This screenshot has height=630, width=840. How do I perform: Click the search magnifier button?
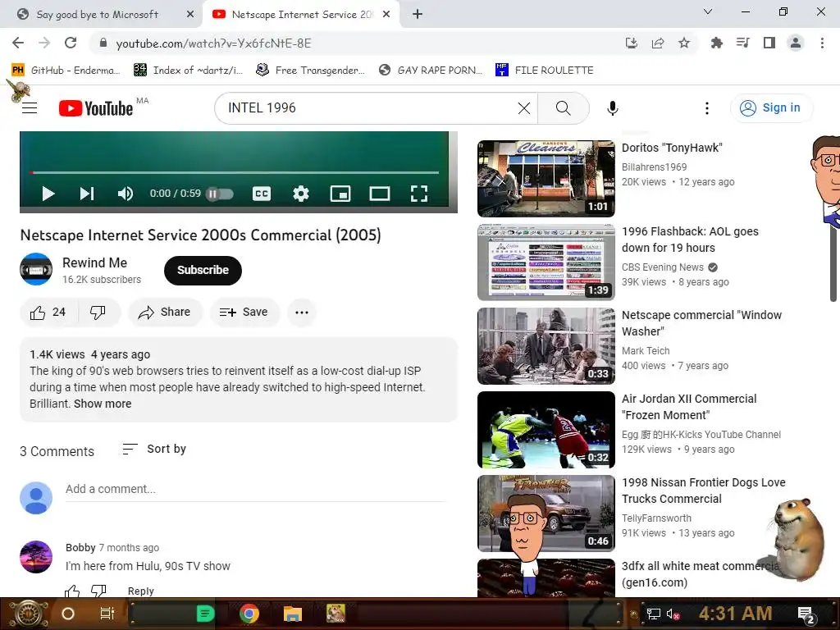pos(563,108)
